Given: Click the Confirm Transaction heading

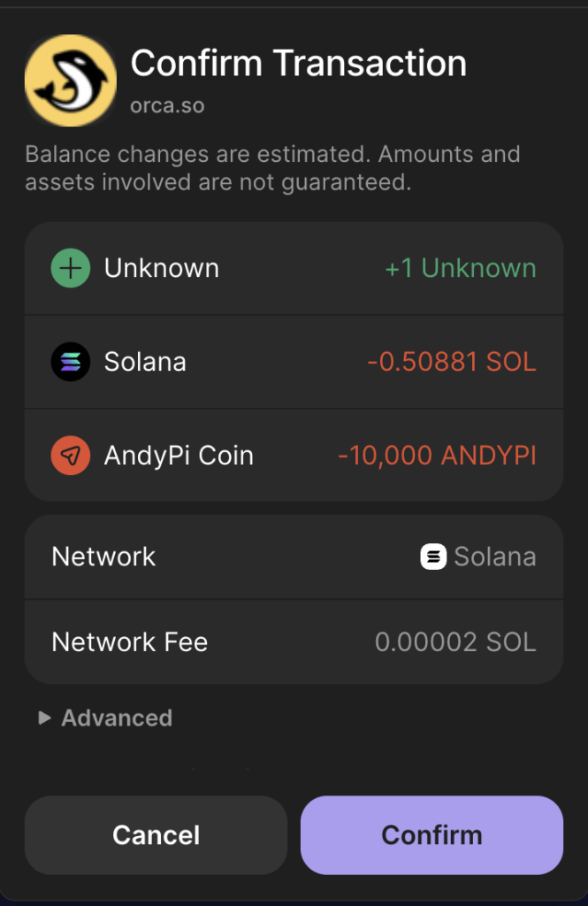Looking at the screenshot, I should [298, 63].
